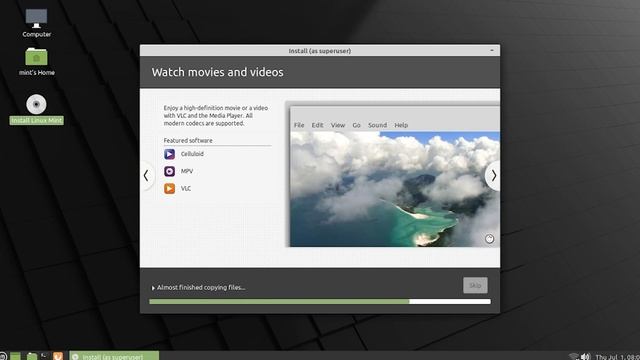Open the Help menu in the preview
The width and height of the screenshot is (640, 360).
click(401, 125)
